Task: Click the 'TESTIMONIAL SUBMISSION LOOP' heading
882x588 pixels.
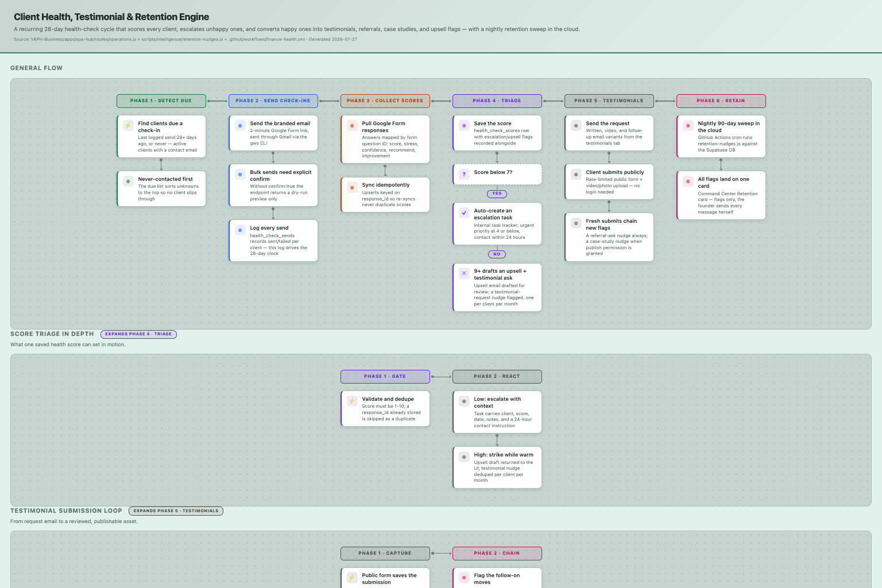Action: pos(66,510)
